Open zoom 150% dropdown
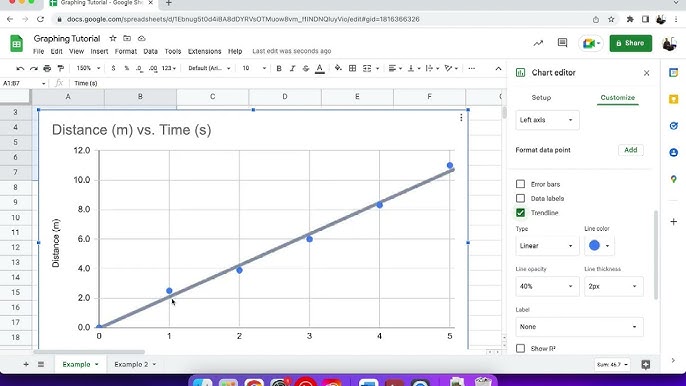 [x=88, y=68]
